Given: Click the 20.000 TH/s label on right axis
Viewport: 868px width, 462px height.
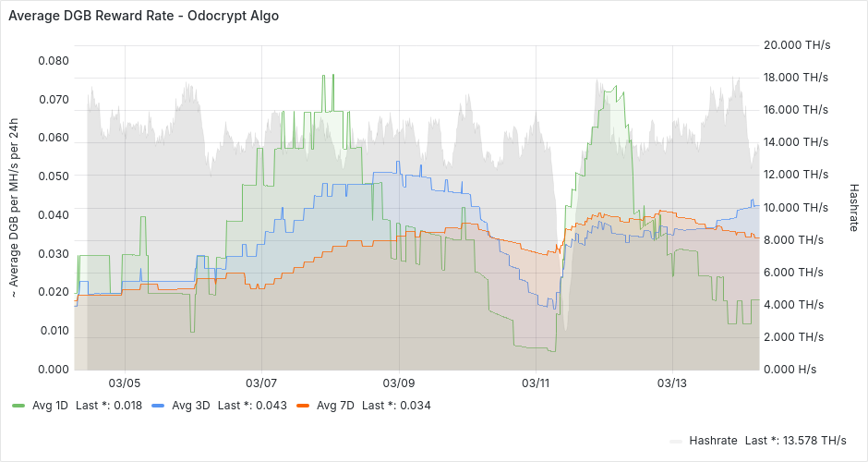Looking at the screenshot, I should [797, 44].
